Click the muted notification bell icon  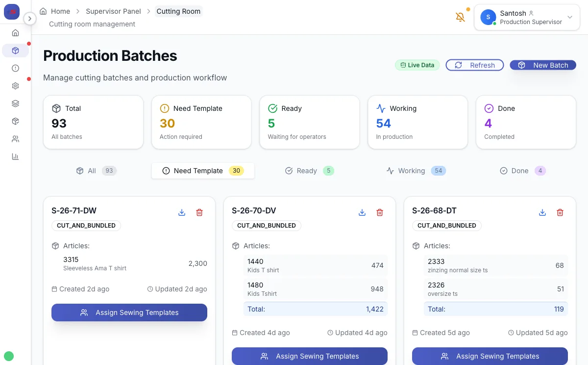[x=460, y=17]
